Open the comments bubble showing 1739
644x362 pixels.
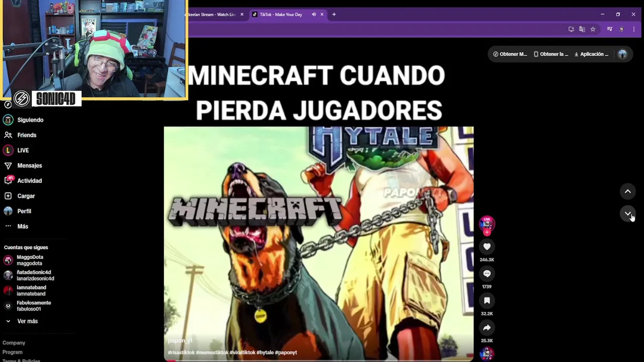(x=487, y=274)
